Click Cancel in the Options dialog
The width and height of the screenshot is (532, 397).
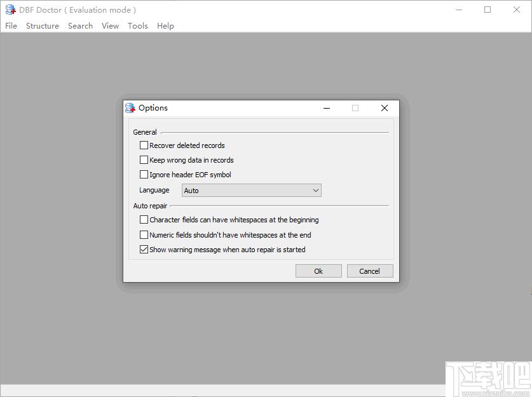[370, 271]
